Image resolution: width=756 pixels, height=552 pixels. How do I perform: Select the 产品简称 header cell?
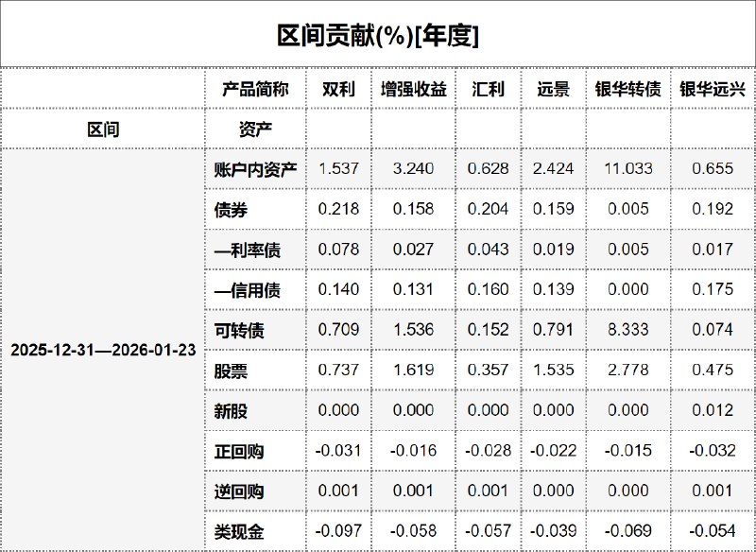coord(255,90)
